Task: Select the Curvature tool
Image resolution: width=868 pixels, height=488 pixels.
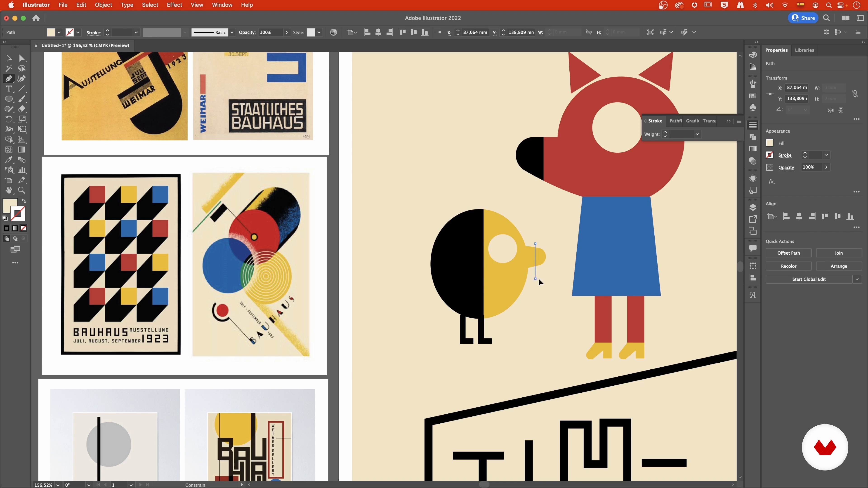Action: pyautogui.click(x=22, y=78)
